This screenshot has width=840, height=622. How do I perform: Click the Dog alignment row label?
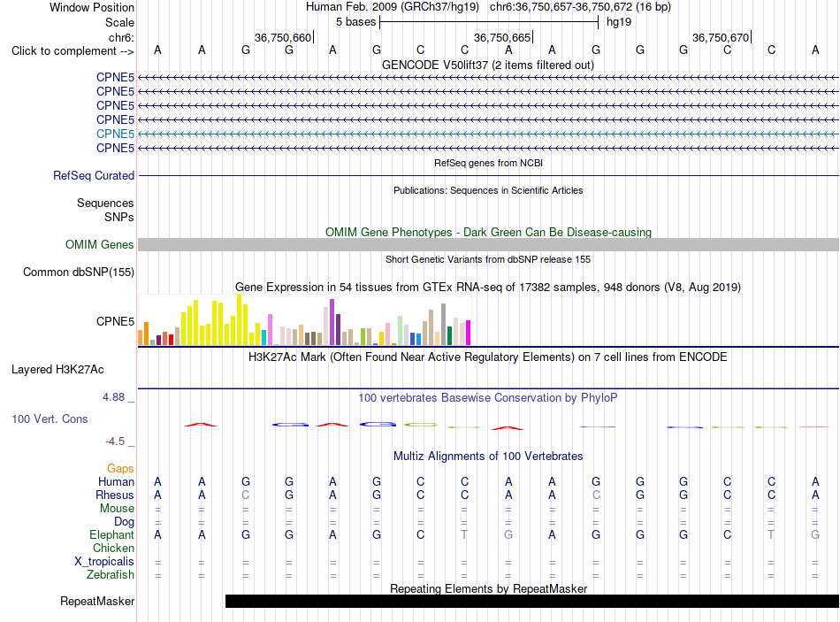coord(125,522)
